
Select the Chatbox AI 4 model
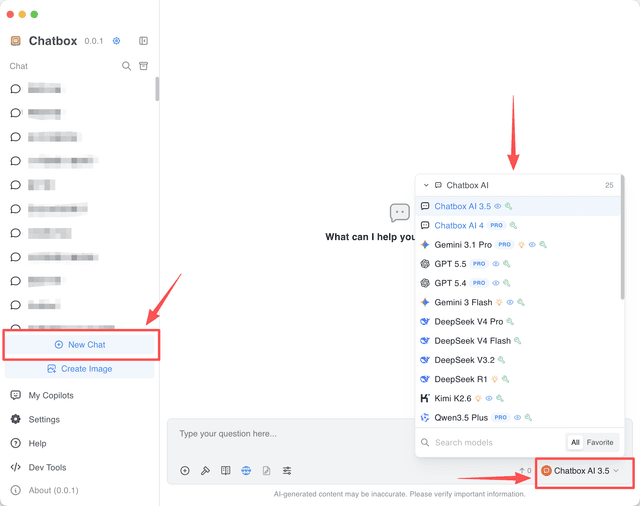point(518,226)
